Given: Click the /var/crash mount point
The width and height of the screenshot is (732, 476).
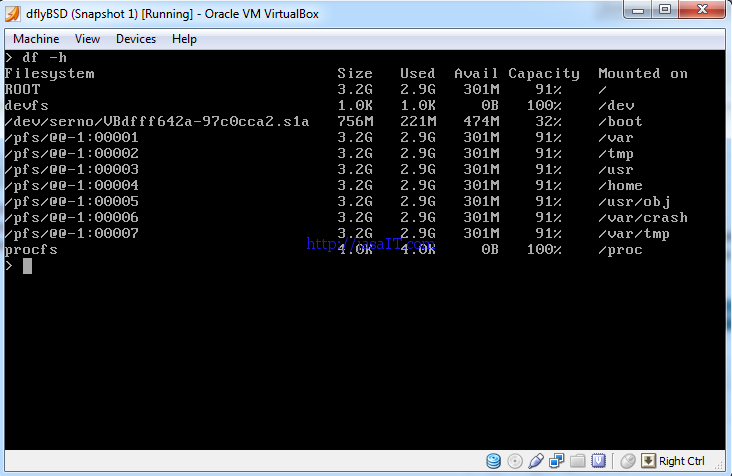Looking at the screenshot, I should pos(643,217).
